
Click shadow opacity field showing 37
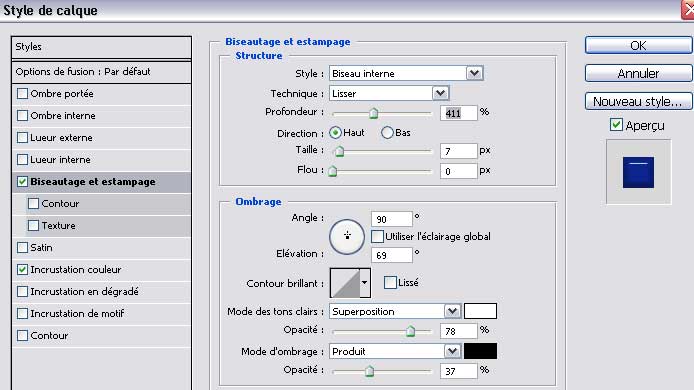click(459, 371)
